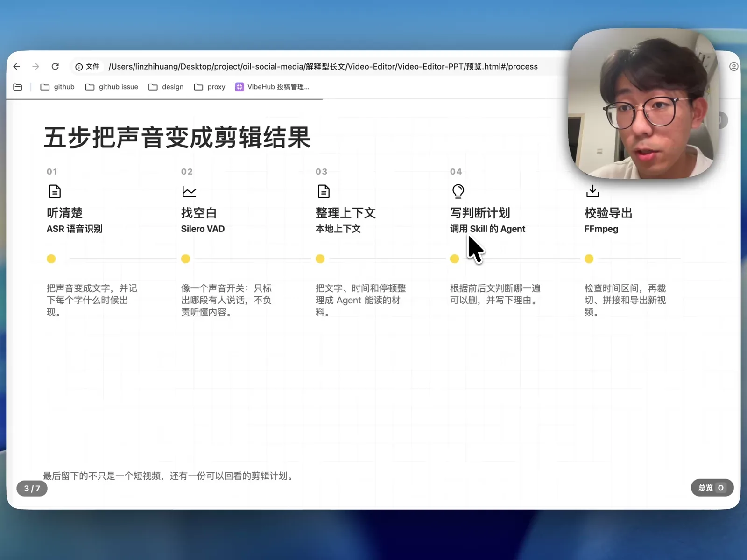The width and height of the screenshot is (747, 560).
Task: Click the heading 五步把声音变成剪辑结果
Action: [177, 138]
